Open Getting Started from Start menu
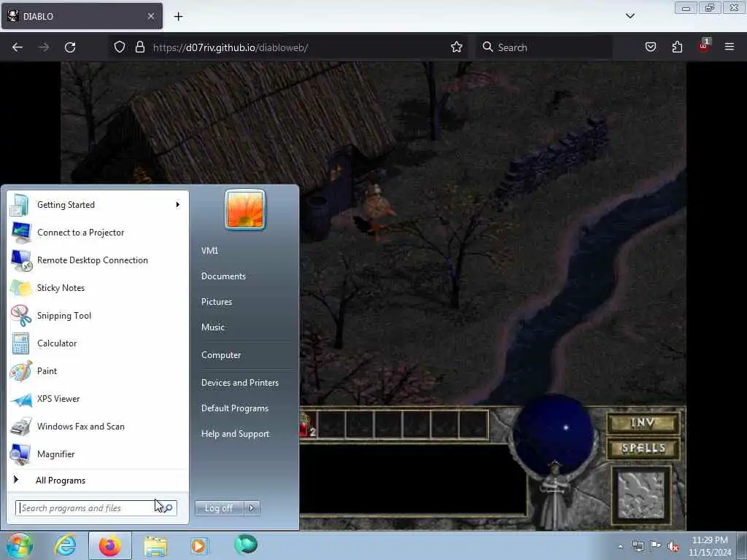The height and width of the screenshot is (560, 747). click(98, 205)
